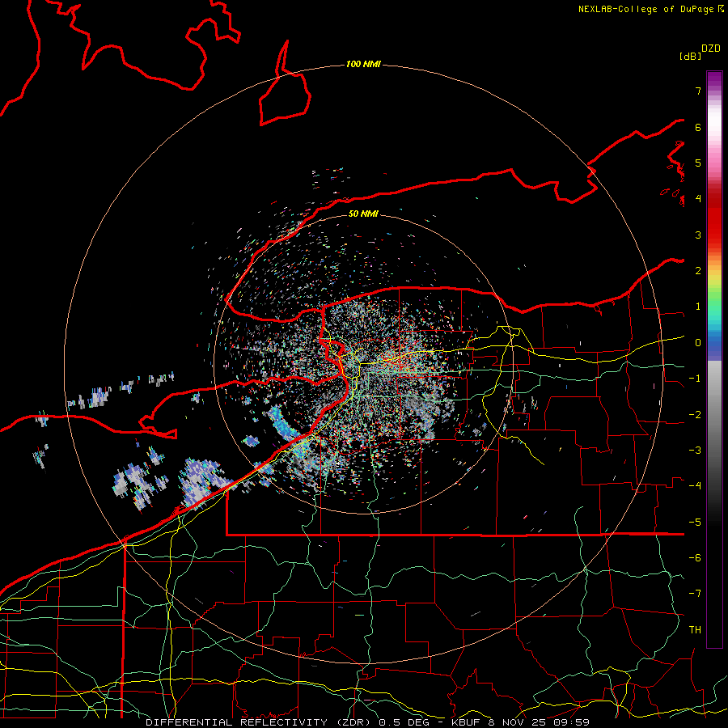728x728 pixels.
Task: Click the legend value -3 label
Action: point(695,451)
